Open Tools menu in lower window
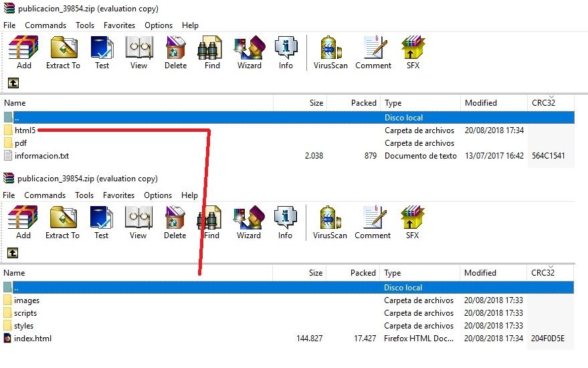Viewport: 588px width, 368px height. [84, 195]
